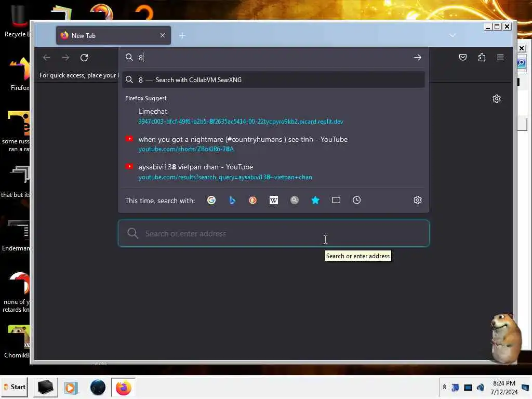Open the Firefox desktop shortcut
This screenshot has height=399, width=532.
coord(20,74)
